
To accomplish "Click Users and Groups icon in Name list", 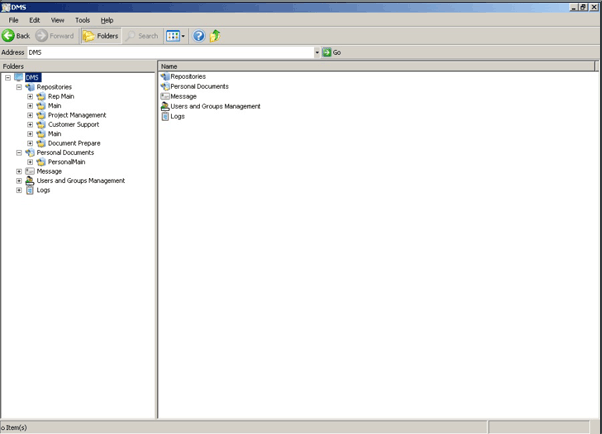I will click(x=165, y=106).
